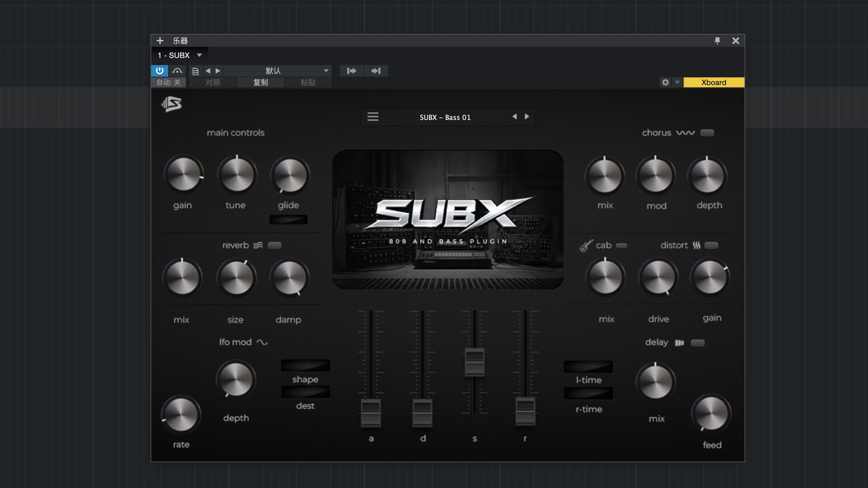
Task: Enable the reverb effect toggle
Action: tap(274, 245)
